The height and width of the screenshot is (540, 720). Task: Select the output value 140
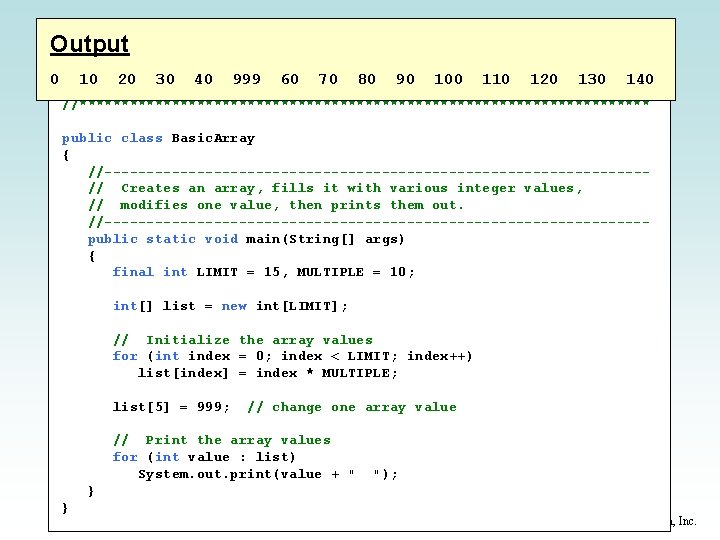pos(640,79)
